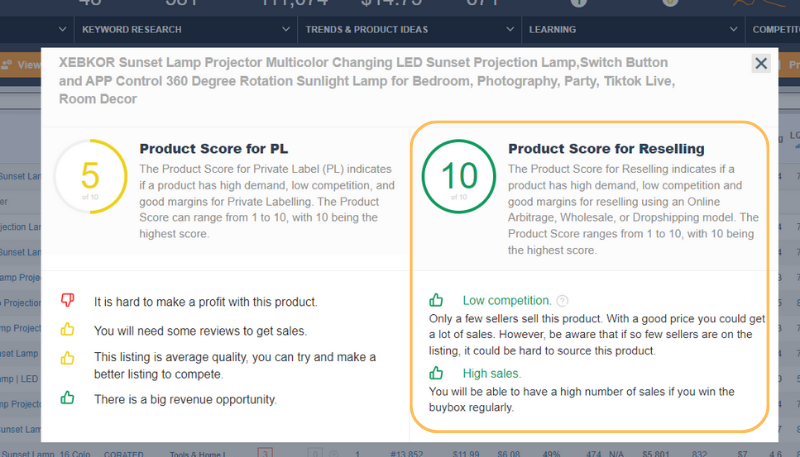This screenshot has width=800, height=457.
Task: Click thumbs-up icon beside reviews statement
Action: (x=67, y=329)
